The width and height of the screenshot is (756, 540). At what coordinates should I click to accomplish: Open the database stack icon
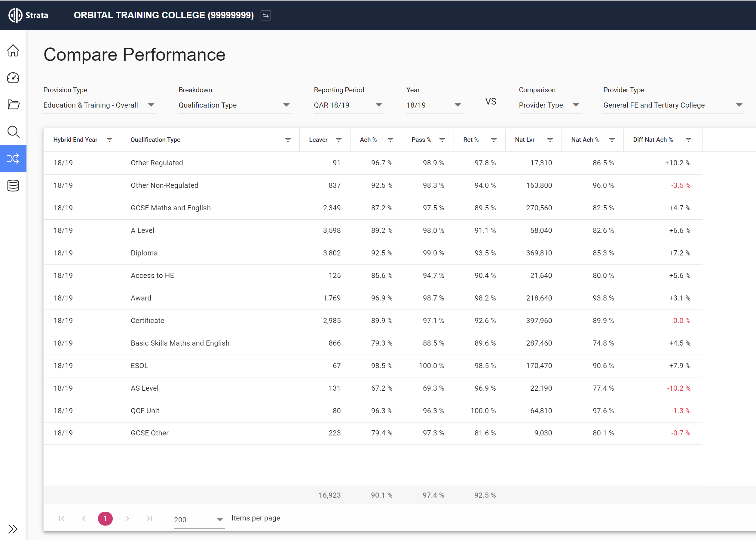tap(13, 185)
